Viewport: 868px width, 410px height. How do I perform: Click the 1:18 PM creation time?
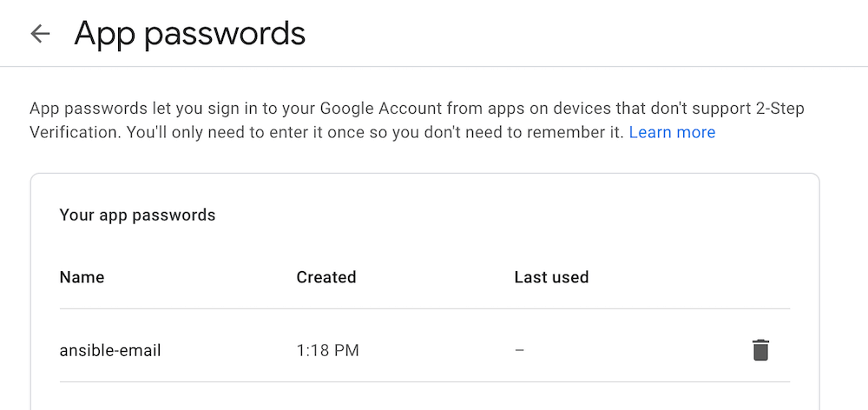point(327,351)
